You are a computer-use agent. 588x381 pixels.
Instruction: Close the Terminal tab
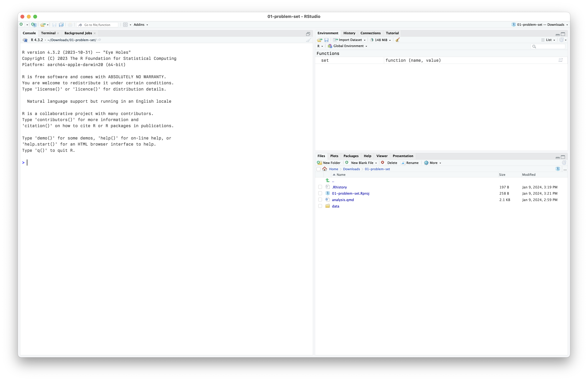58,33
